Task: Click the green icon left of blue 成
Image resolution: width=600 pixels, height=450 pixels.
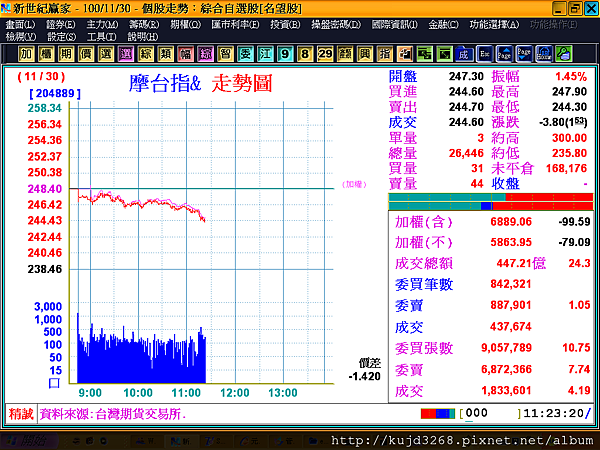Action: [444, 54]
